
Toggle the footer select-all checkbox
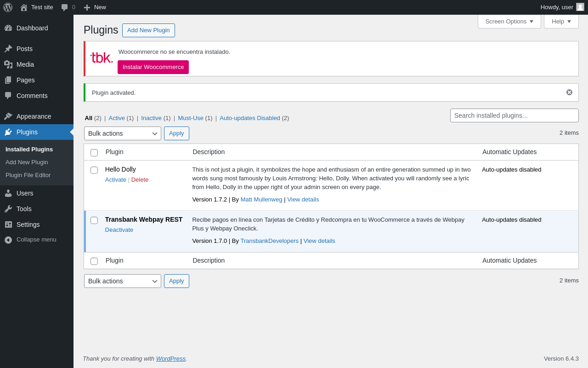(94, 261)
